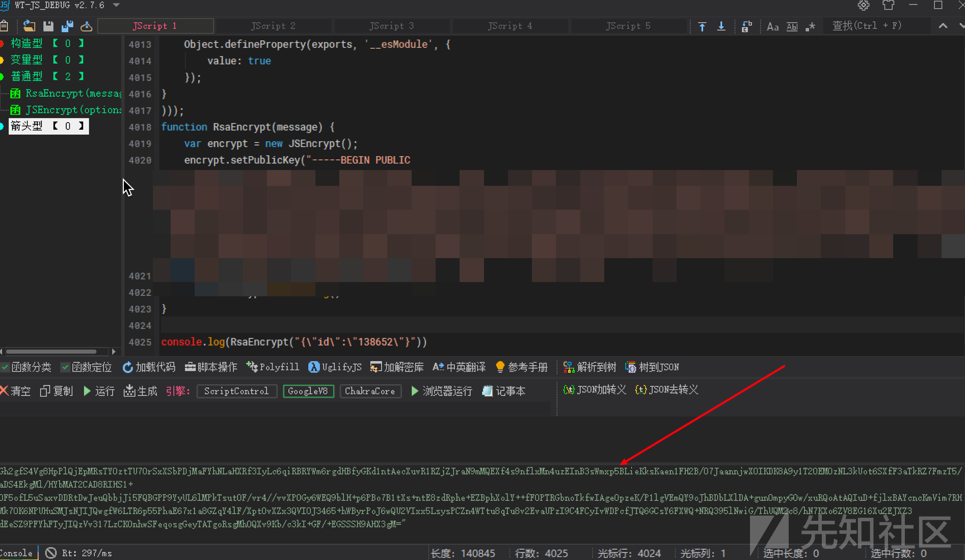Click the left tree horizontal scrollbar
This screenshot has width=965, height=560.
click(x=51, y=351)
